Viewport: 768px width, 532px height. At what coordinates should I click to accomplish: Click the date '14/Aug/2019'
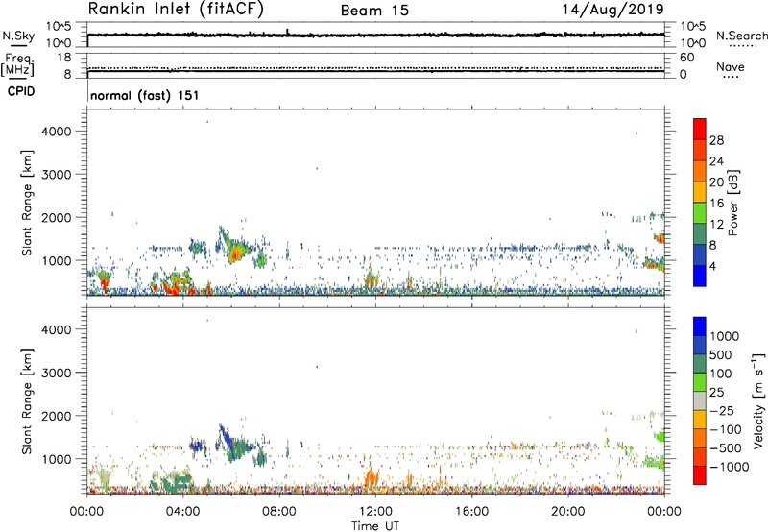[612, 10]
